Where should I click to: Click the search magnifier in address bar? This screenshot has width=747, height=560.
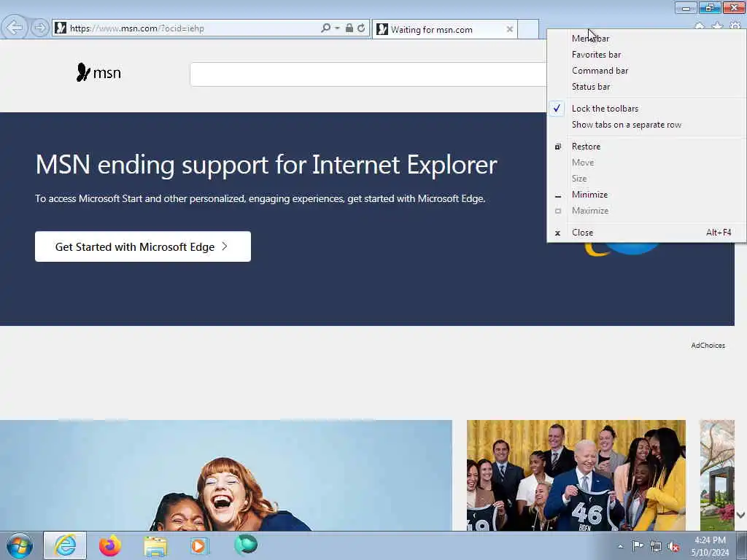(x=325, y=28)
